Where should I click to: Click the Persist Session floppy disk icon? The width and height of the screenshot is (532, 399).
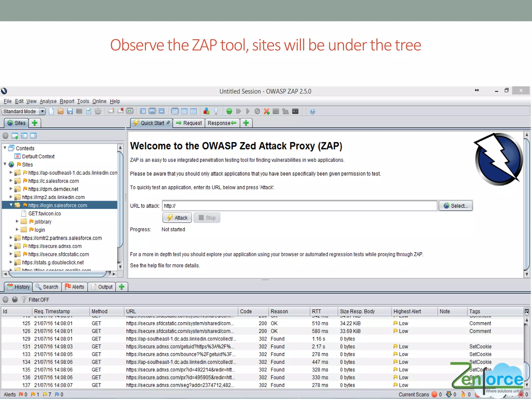click(70, 111)
